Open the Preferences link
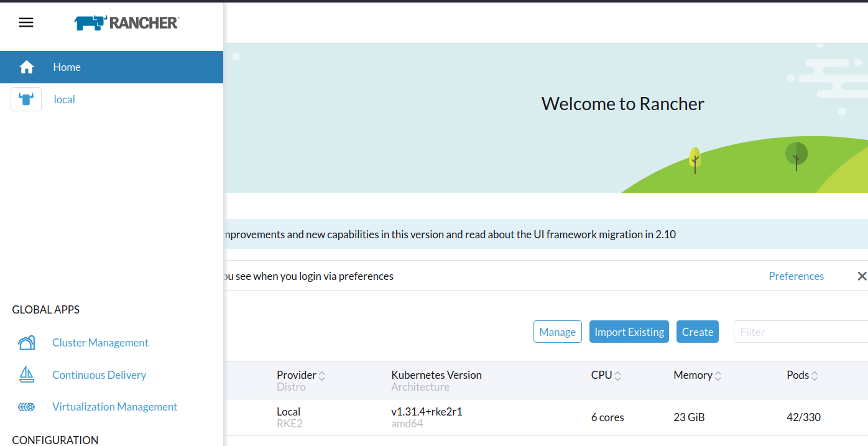 [796, 276]
